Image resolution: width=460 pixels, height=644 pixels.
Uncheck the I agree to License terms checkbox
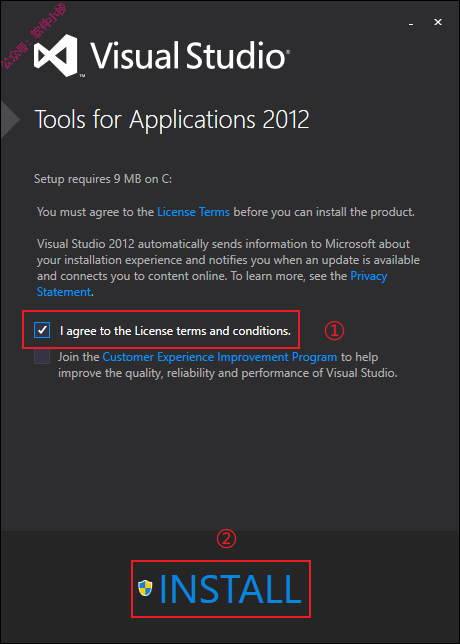click(x=42, y=330)
